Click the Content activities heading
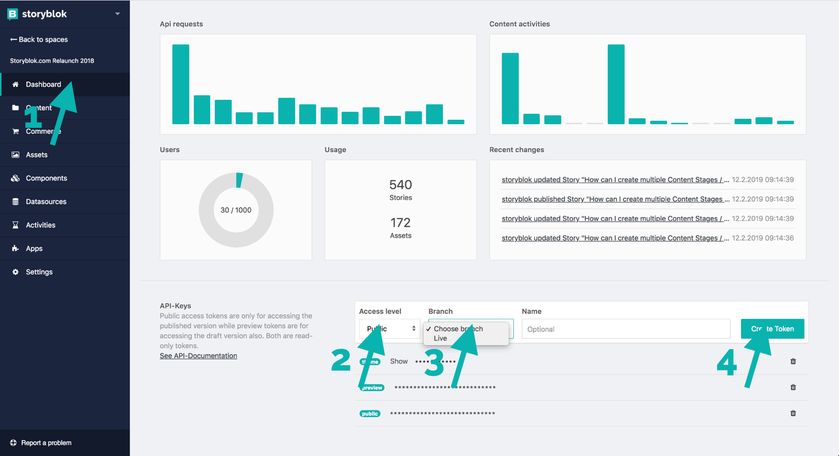The height and width of the screenshot is (456, 840). [520, 24]
